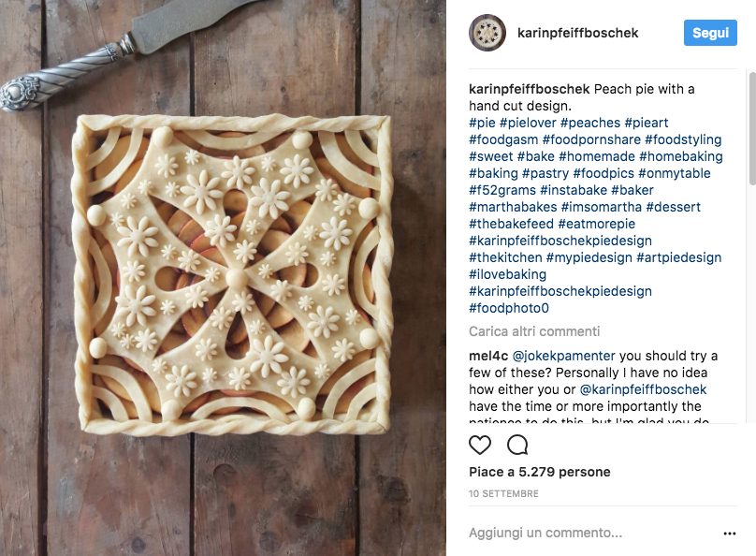Image resolution: width=756 pixels, height=556 pixels.
Task: View the likes count Piace a 5.279 persone
Action: (x=540, y=472)
